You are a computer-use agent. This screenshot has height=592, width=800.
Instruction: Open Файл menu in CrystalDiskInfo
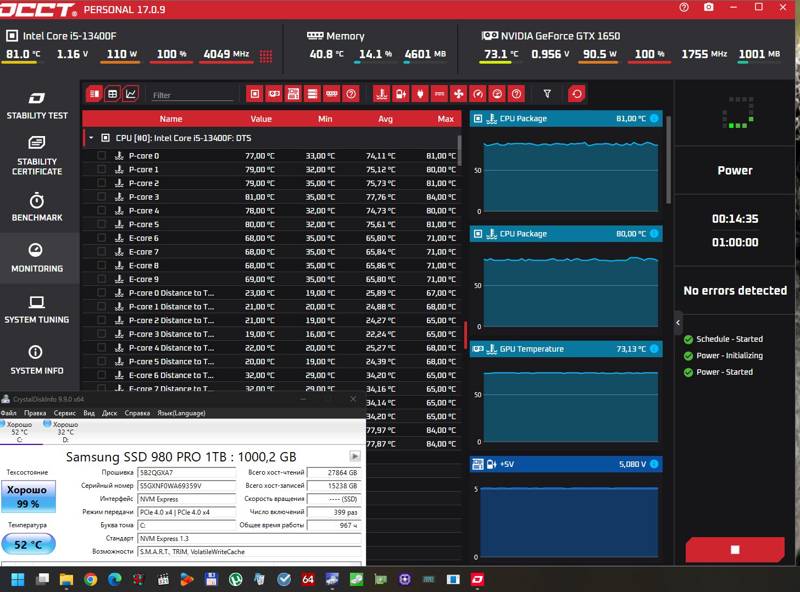8,413
